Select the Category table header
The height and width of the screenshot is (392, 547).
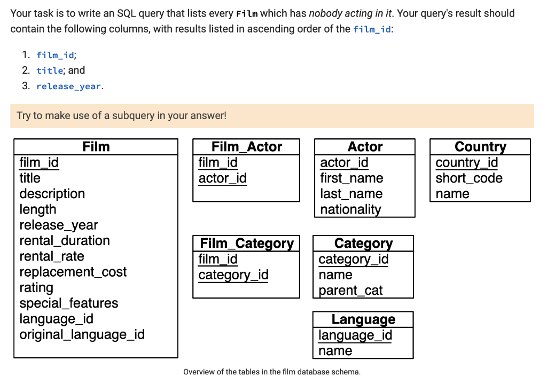pos(363,243)
